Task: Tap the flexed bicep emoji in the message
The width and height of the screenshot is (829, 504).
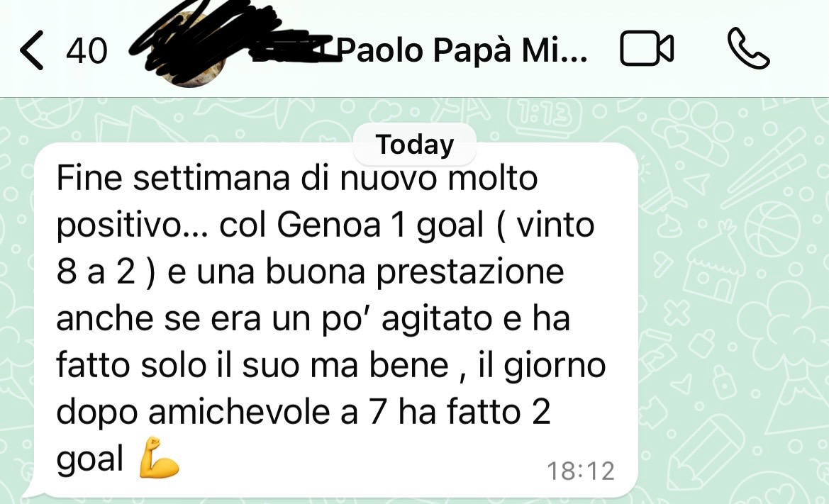Action: tap(159, 457)
